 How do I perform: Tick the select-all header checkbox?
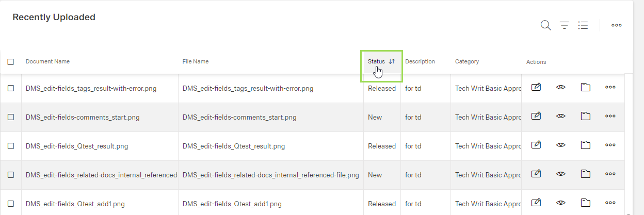click(11, 62)
